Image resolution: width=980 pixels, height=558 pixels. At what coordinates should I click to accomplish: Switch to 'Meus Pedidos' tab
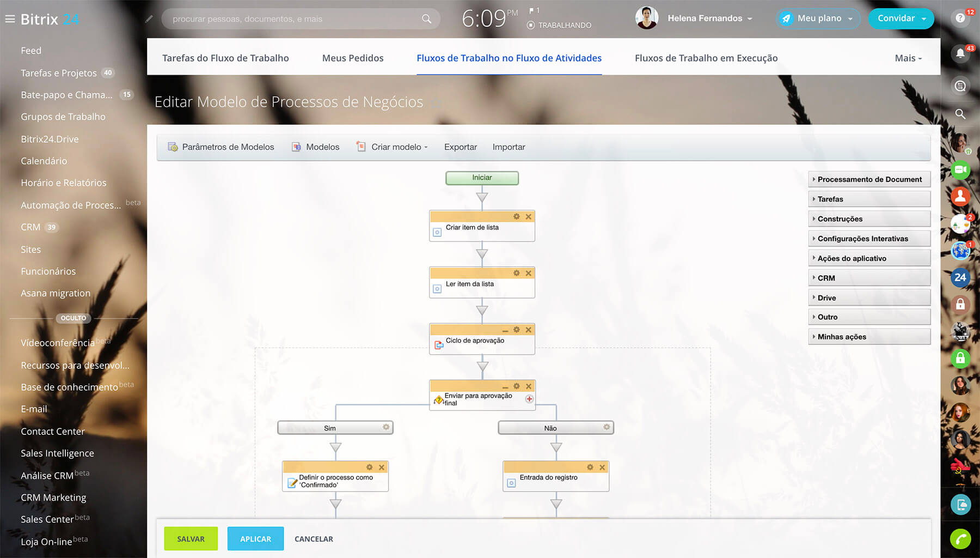353,58
